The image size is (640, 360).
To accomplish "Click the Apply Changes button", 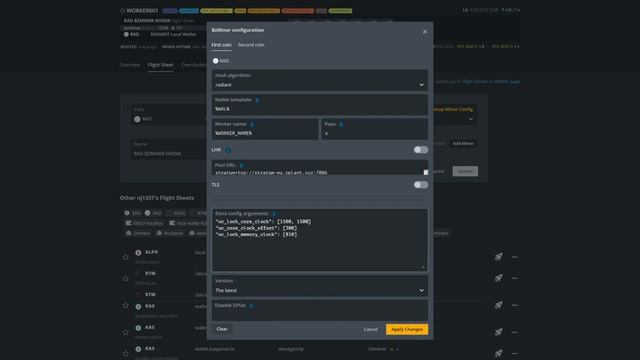I will click(x=407, y=329).
